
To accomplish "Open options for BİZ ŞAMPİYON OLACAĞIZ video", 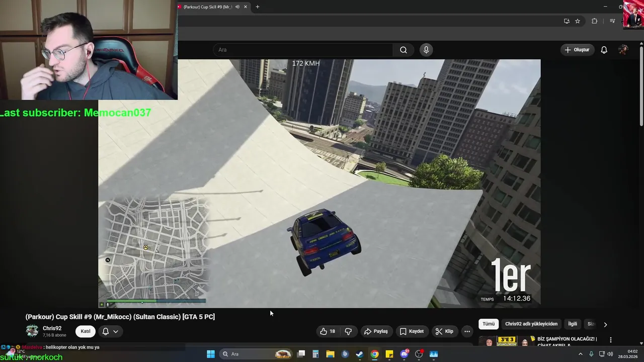I will click(x=611, y=340).
